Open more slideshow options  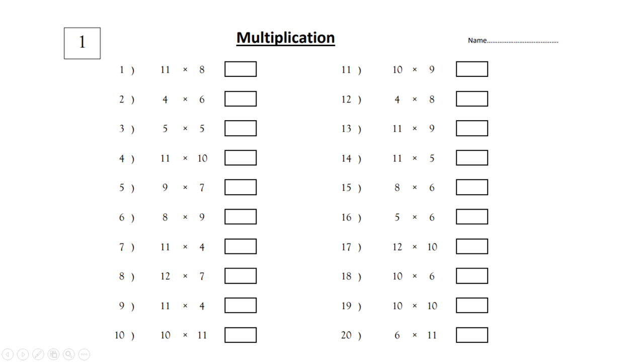pos(84,354)
